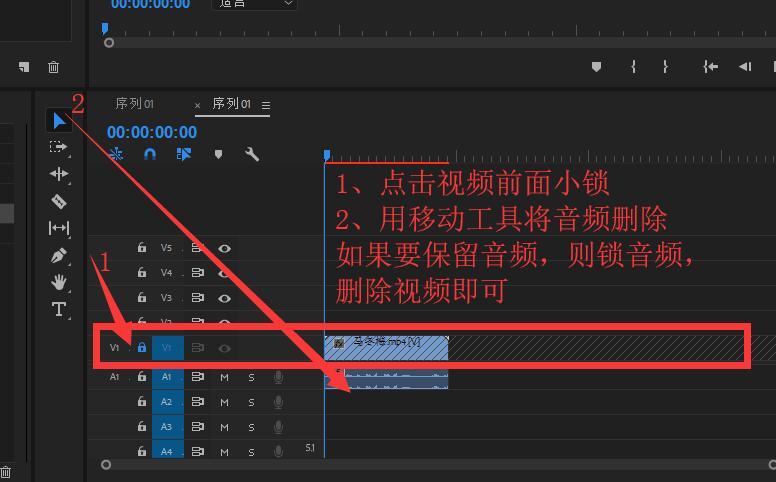Click the monitor Add Marker button
Screen dimensions: 776x482
596,67
